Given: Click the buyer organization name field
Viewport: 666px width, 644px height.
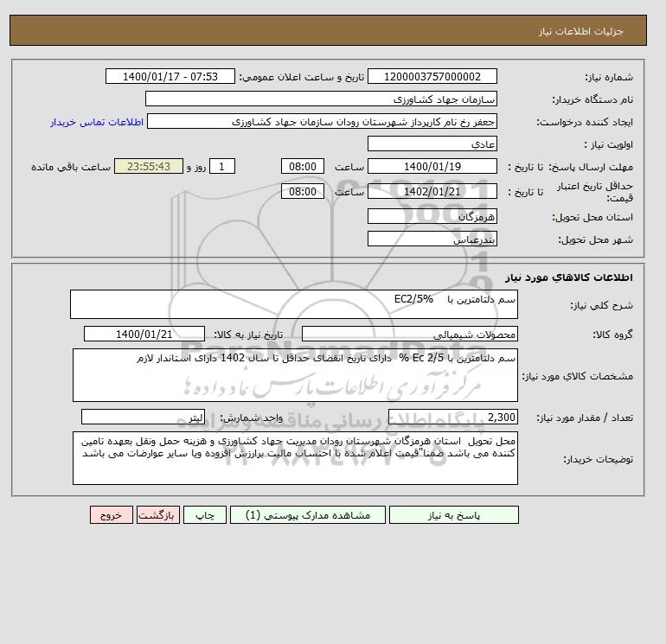Looking at the screenshot, I should click(321, 99).
